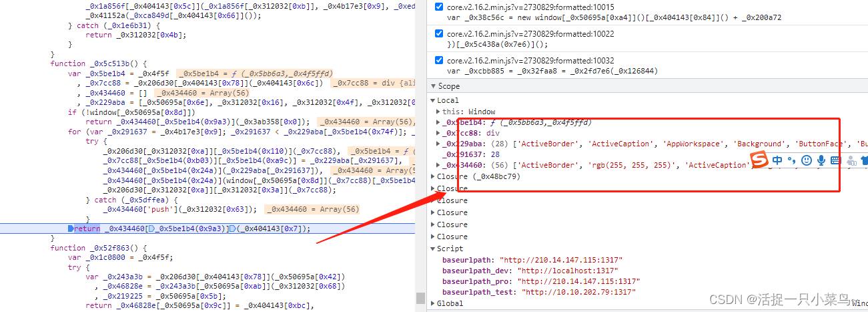This screenshot has height=312, width=868.
Task: Expand the Global scope group
Action: coord(434,303)
